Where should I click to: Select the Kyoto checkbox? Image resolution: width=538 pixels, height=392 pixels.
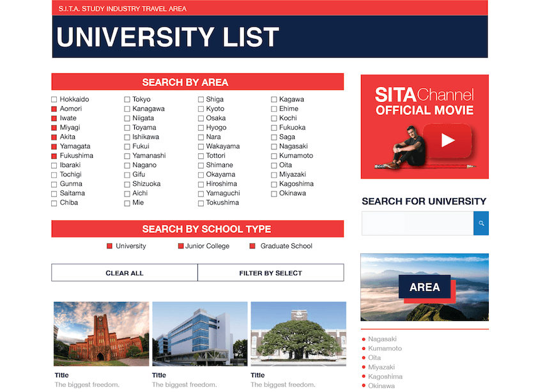click(201, 109)
